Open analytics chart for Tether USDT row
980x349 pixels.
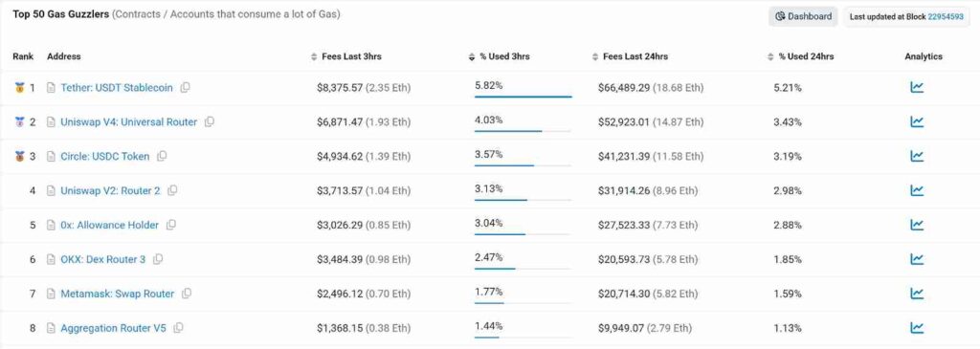coord(916,87)
